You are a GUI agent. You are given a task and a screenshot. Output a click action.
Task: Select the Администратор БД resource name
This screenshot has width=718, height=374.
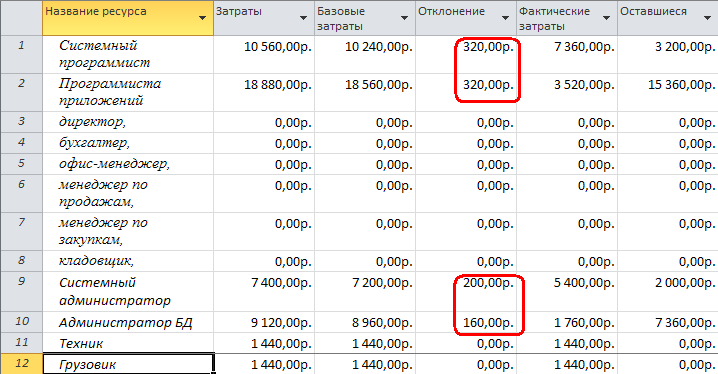tap(128, 322)
